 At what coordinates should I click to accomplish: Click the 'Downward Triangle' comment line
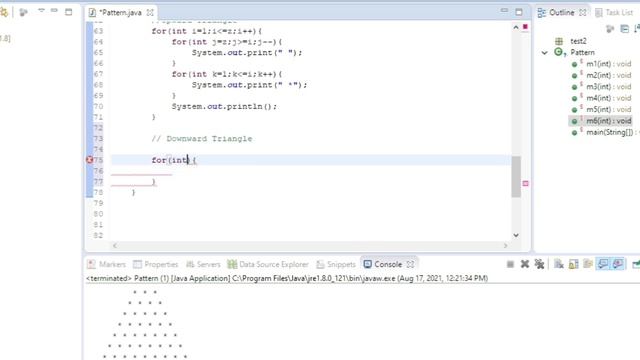(x=202, y=139)
